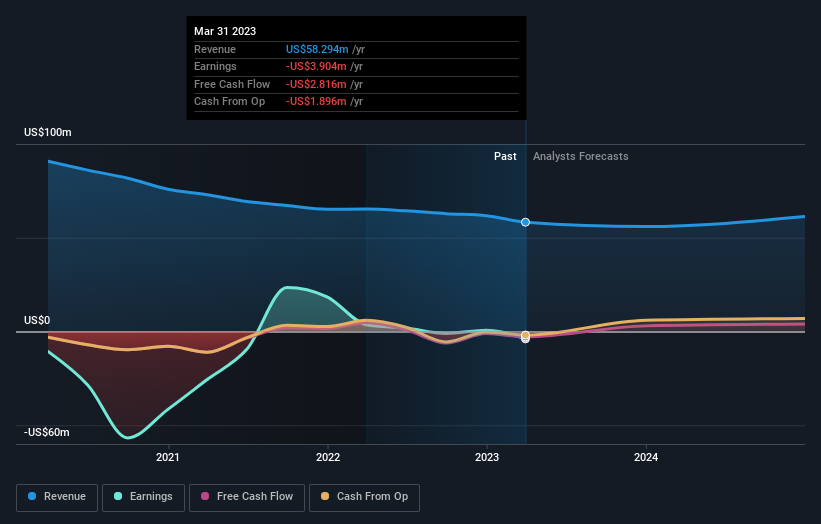The image size is (821, 524).
Task: Click the 2021 x-axis label
Action: click(x=168, y=458)
